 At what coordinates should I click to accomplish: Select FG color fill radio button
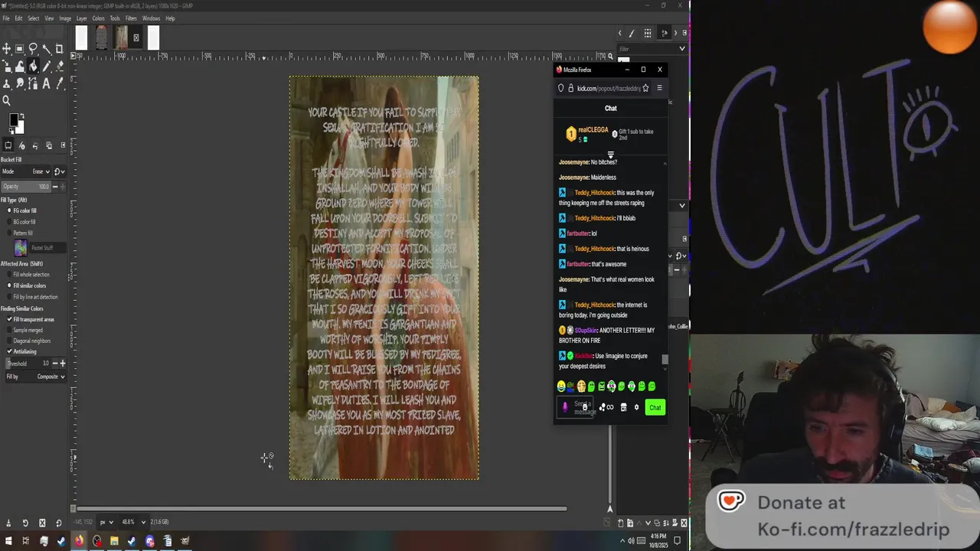[x=9, y=210]
